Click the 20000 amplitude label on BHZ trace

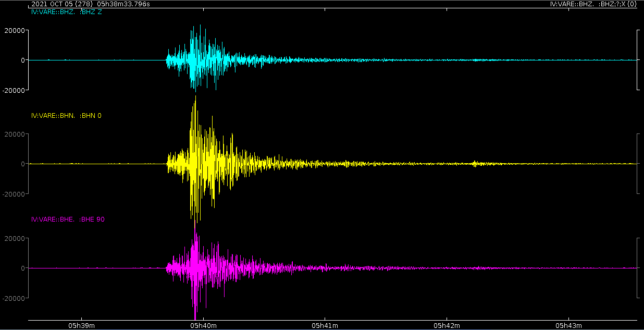[x=16, y=30]
